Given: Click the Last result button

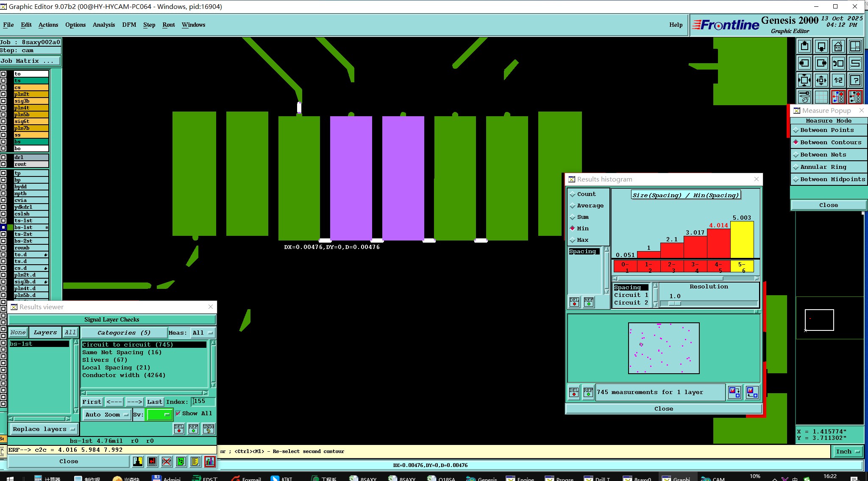Looking at the screenshot, I should pos(154,402).
